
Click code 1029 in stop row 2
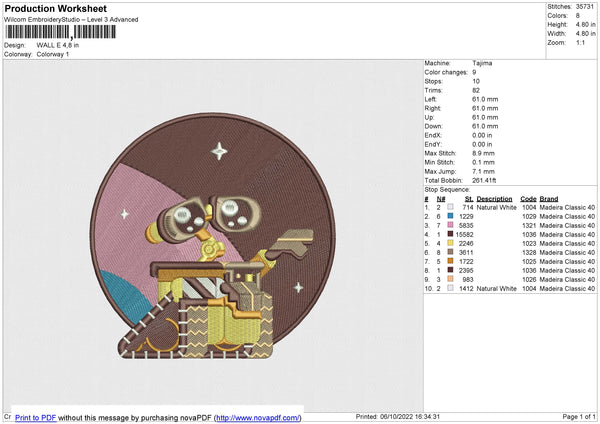pyautogui.click(x=529, y=216)
